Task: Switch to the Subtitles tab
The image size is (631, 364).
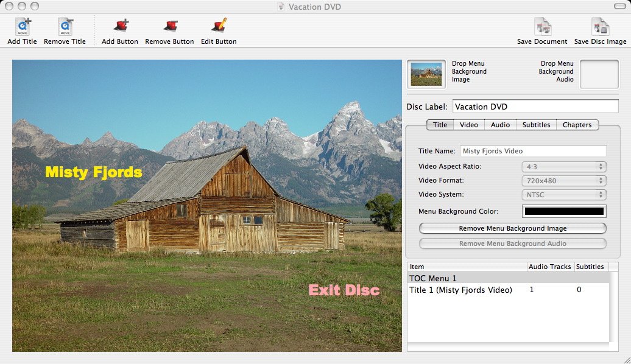Action: coord(536,125)
